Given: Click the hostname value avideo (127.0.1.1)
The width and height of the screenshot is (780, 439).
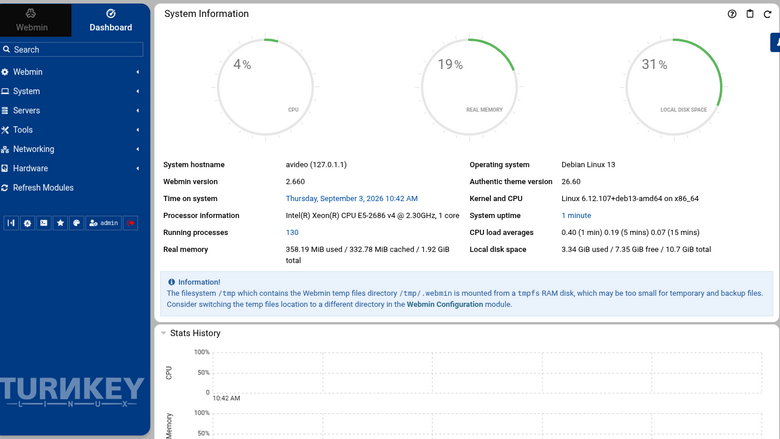Looking at the screenshot, I should pos(316,165).
